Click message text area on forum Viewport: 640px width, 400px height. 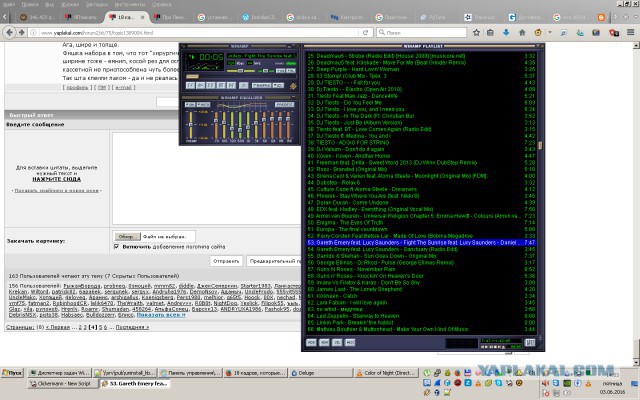pos(206,178)
